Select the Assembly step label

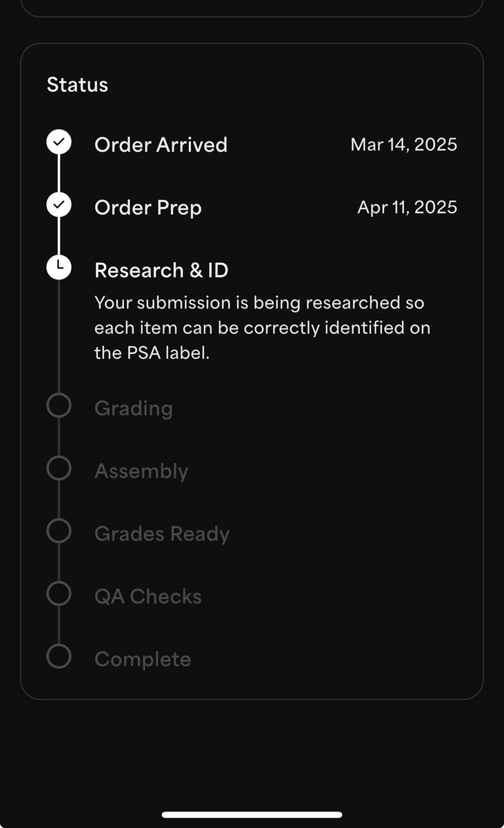coord(141,471)
